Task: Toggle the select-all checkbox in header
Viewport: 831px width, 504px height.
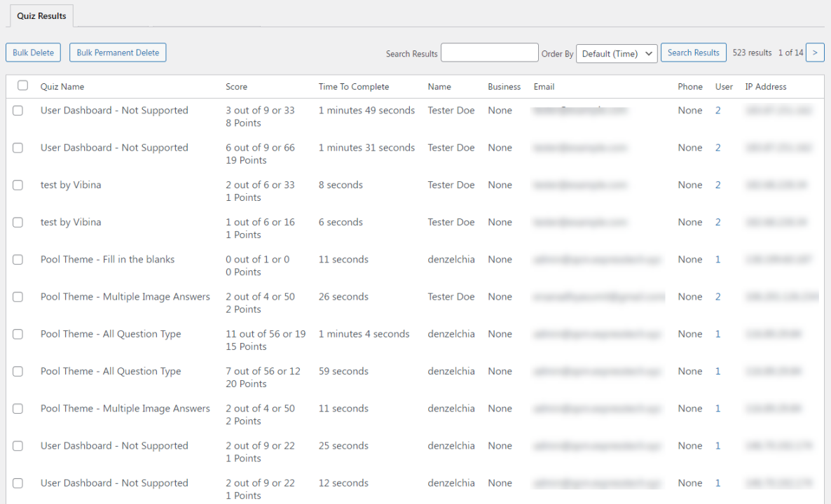Action: coord(22,85)
